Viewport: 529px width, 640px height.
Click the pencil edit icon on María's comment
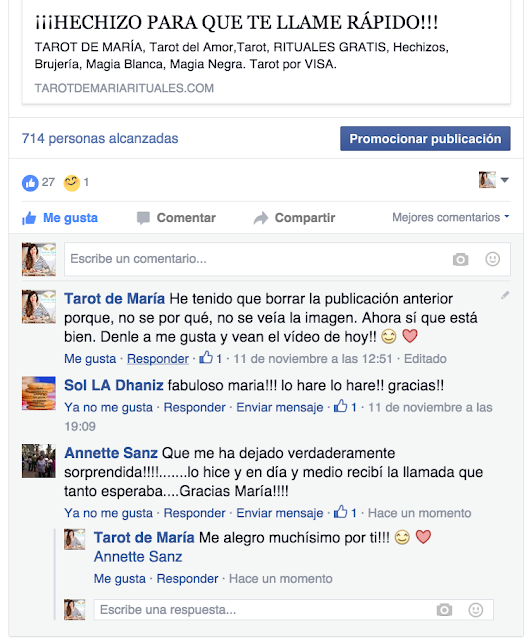coord(505,295)
